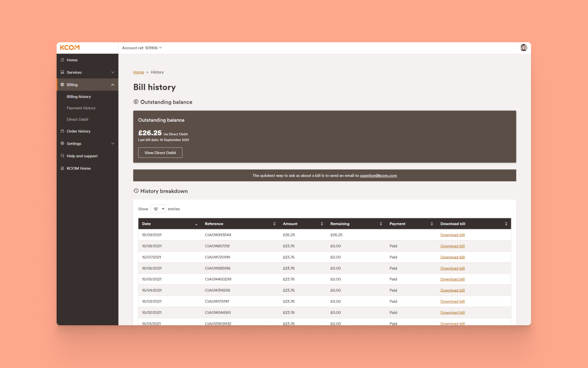The image size is (588, 368).
Task: Go to Direct Debit section
Action: 78,119
